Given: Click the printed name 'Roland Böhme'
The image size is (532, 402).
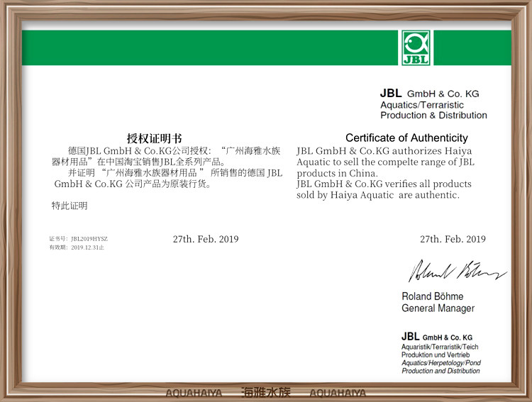Looking at the screenshot, I should [x=432, y=296].
